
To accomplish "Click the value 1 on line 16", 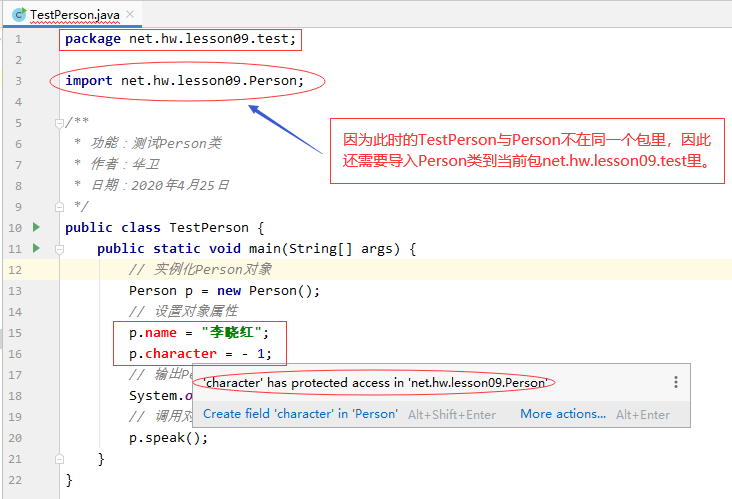I will [x=260, y=354].
